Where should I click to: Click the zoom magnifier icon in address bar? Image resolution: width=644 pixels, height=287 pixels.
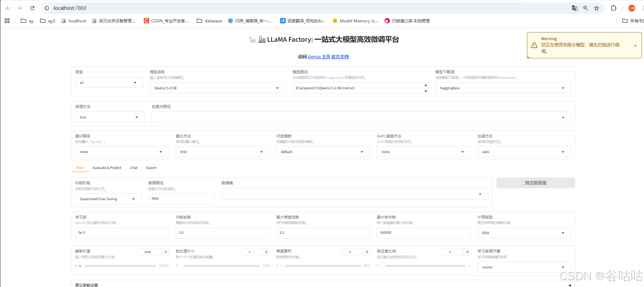[x=585, y=8]
